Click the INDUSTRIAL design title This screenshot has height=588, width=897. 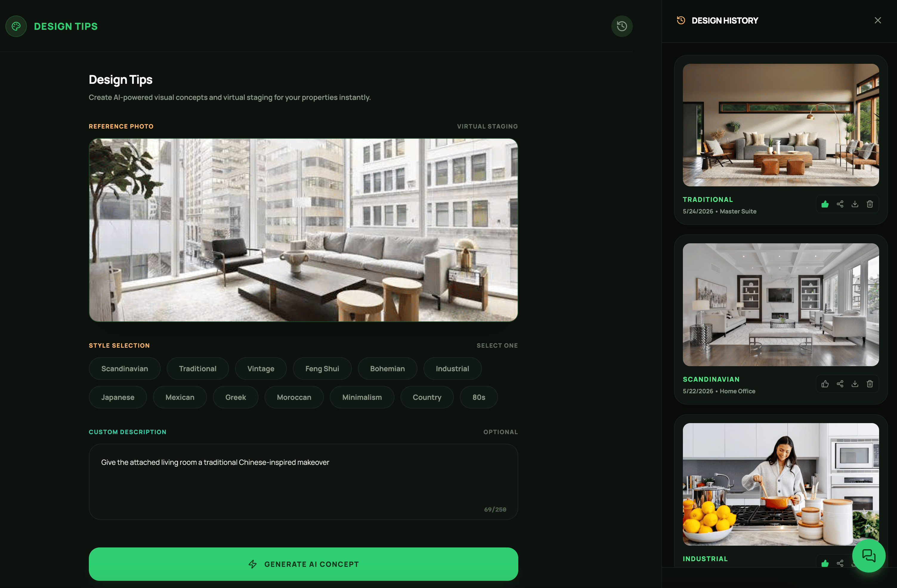(705, 558)
